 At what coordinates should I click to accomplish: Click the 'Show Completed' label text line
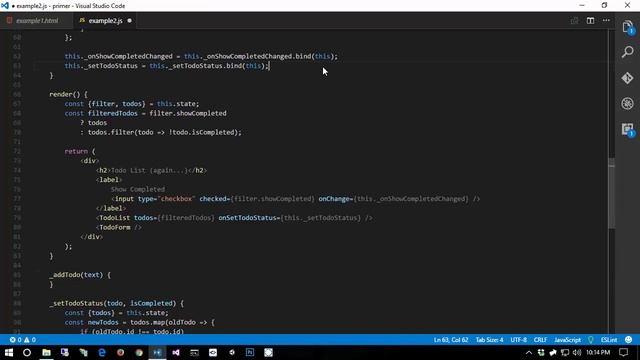click(138, 189)
